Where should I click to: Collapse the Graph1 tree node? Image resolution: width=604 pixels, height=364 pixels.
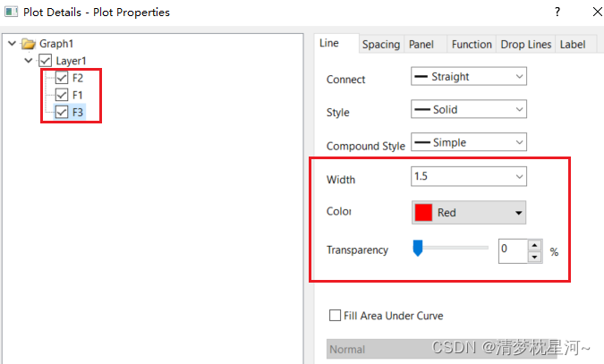(x=12, y=44)
